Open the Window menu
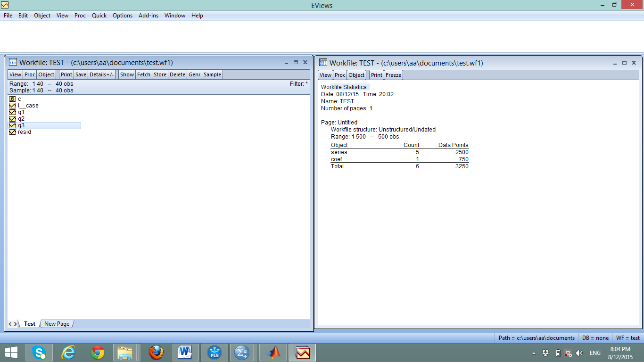 174,16
